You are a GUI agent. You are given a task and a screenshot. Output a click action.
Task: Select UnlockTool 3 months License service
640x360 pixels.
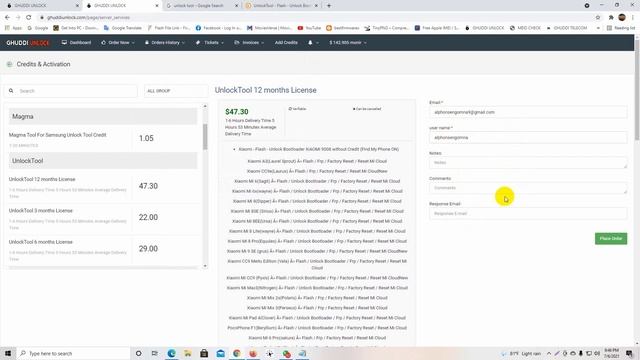coord(41,211)
